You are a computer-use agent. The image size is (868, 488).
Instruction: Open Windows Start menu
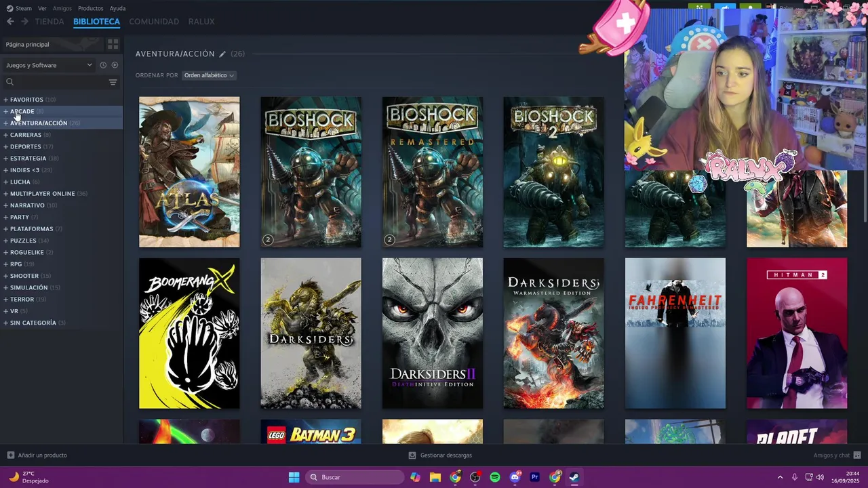pos(294,477)
